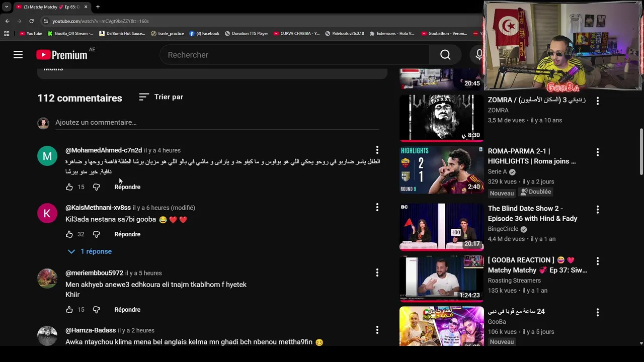Open 24 hours Dubai GooBa video thumbnail
The height and width of the screenshot is (362, 644).
click(x=441, y=326)
